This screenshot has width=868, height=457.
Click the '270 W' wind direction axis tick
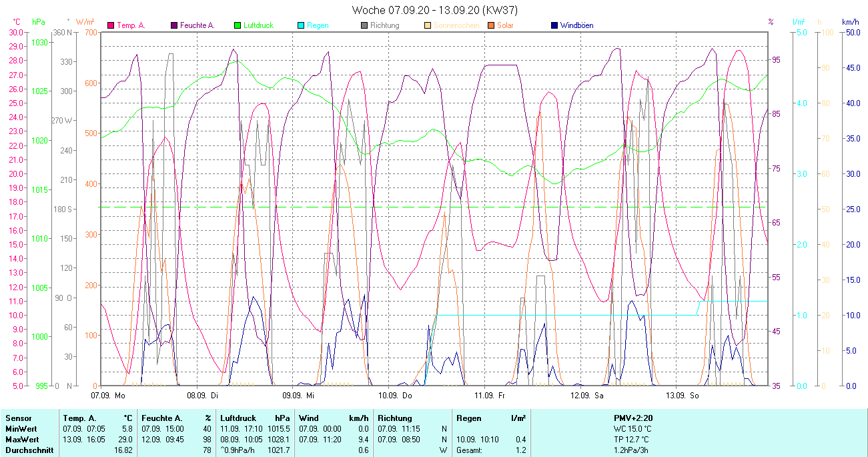click(x=62, y=121)
